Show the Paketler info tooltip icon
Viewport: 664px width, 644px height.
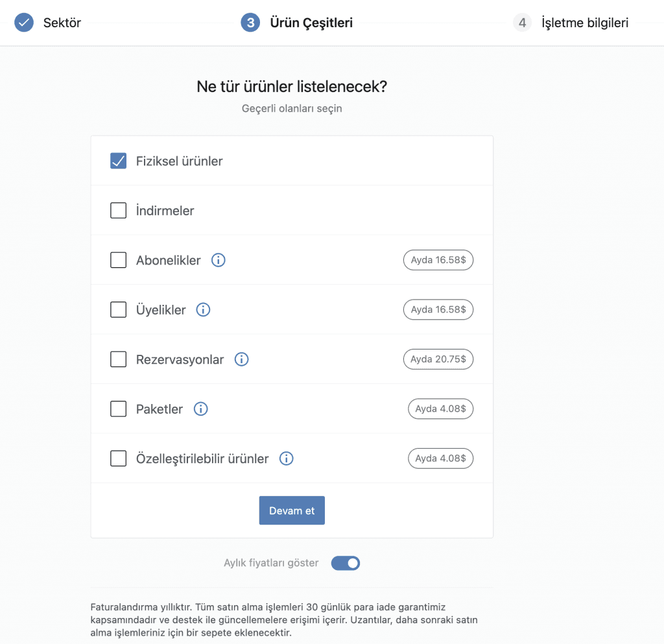(x=201, y=409)
